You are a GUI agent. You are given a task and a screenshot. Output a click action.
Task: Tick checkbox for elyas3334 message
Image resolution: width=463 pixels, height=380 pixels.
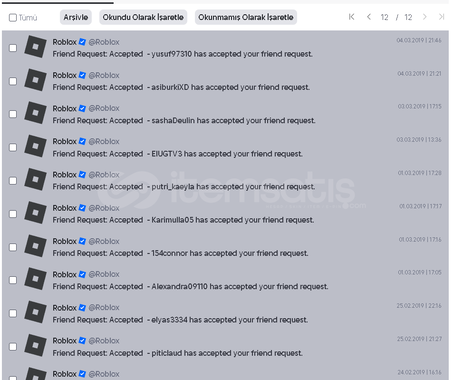pyautogui.click(x=13, y=313)
